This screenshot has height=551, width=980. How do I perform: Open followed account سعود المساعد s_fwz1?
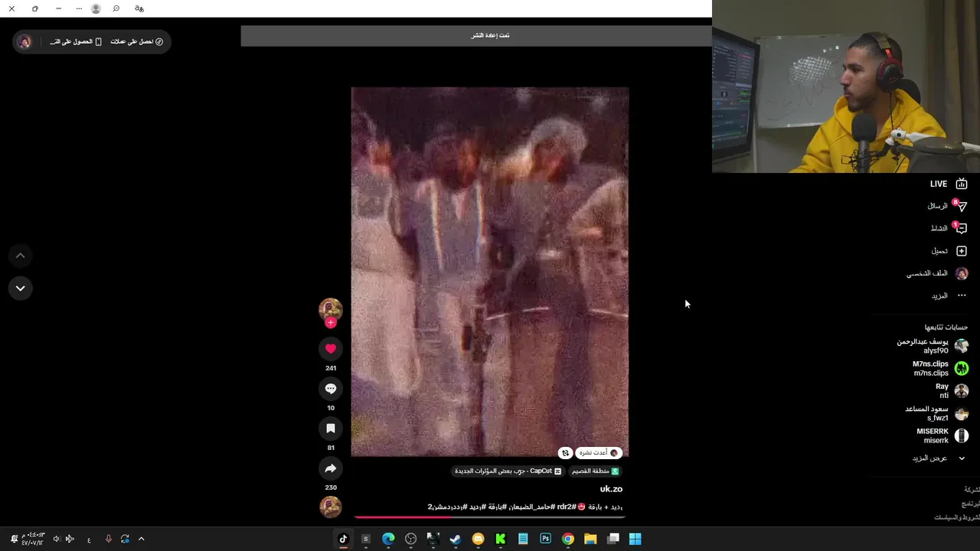click(936, 413)
